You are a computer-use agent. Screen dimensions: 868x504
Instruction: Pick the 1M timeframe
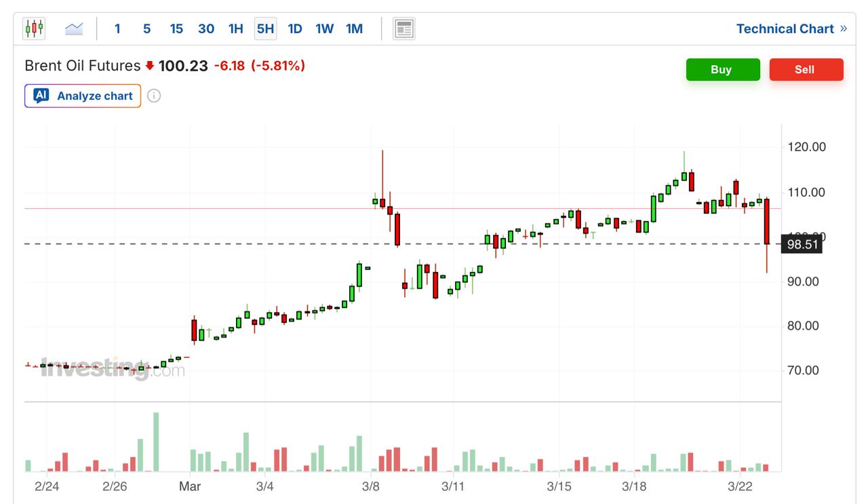coord(354,28)
